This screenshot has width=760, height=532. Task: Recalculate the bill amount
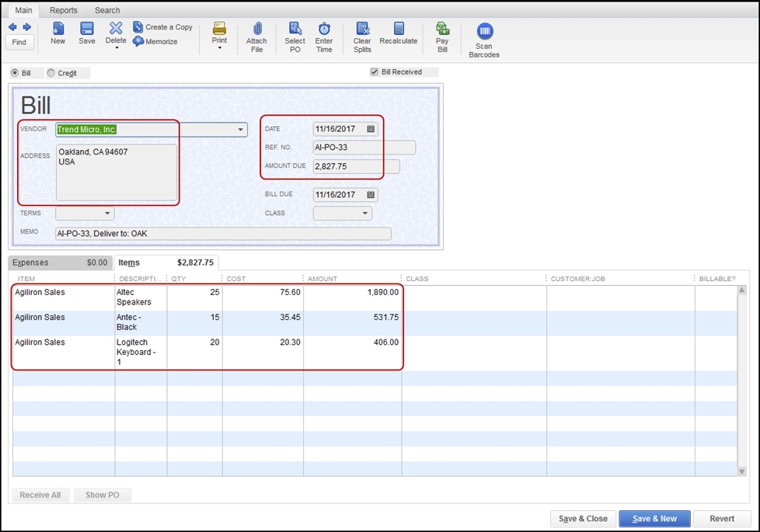point(399,30)
